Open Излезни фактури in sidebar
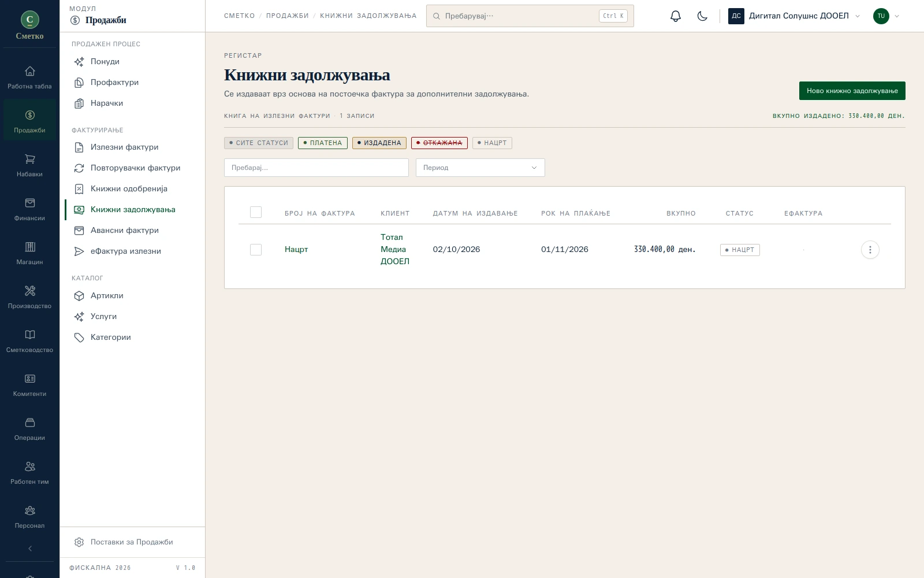This screenshot has width=924, height=578. point(132,147)
